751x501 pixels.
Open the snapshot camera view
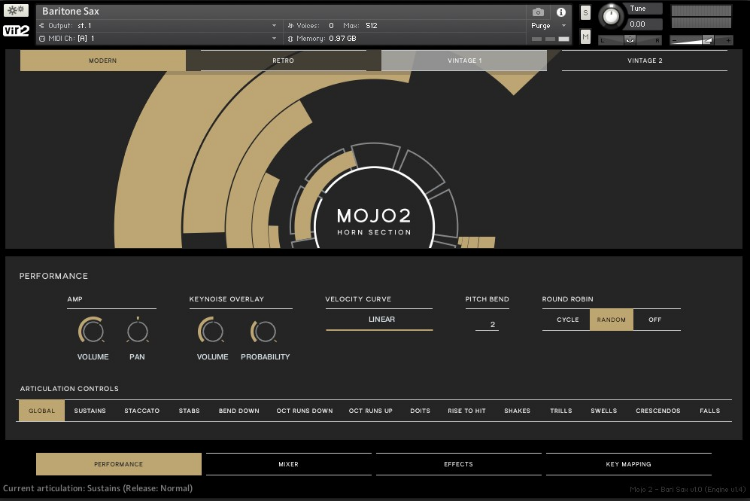pyautogui.click(x=538, y=12)
